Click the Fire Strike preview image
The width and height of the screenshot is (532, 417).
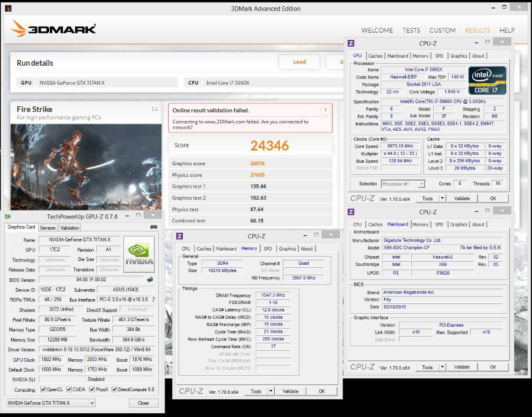[86, 166]
